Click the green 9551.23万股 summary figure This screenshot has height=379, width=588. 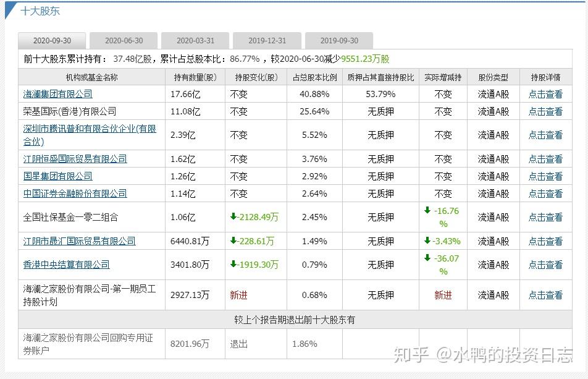pos(365,59)
